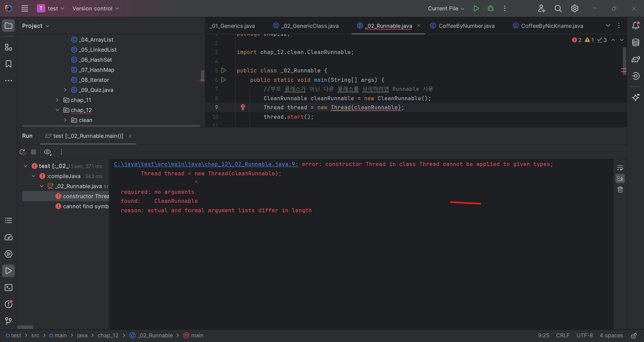Viewport: 644px width, 342px height.
Task: Stop the running process square button
Action: [34, 152]
